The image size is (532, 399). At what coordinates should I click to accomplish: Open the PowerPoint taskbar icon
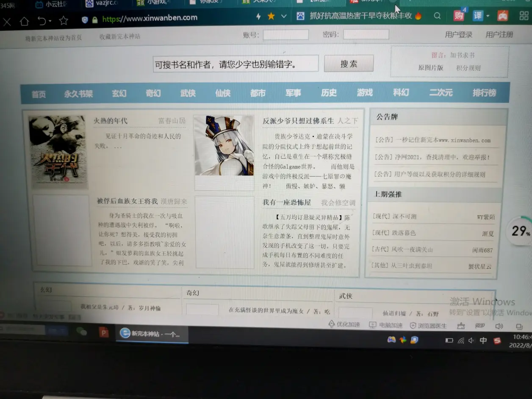click(x=104, y=332)
